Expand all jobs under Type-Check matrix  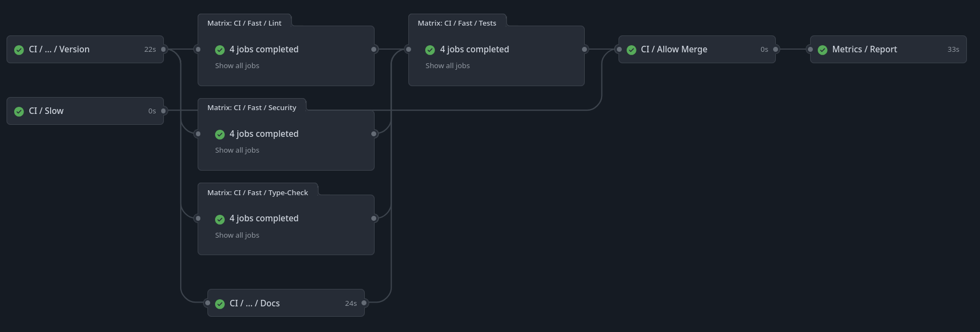[236, 235]
